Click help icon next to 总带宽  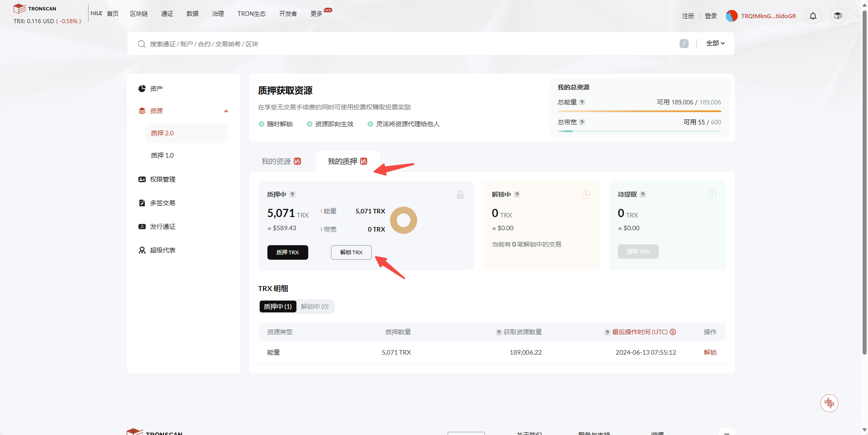pyautogui.click(x=582, y=122)
